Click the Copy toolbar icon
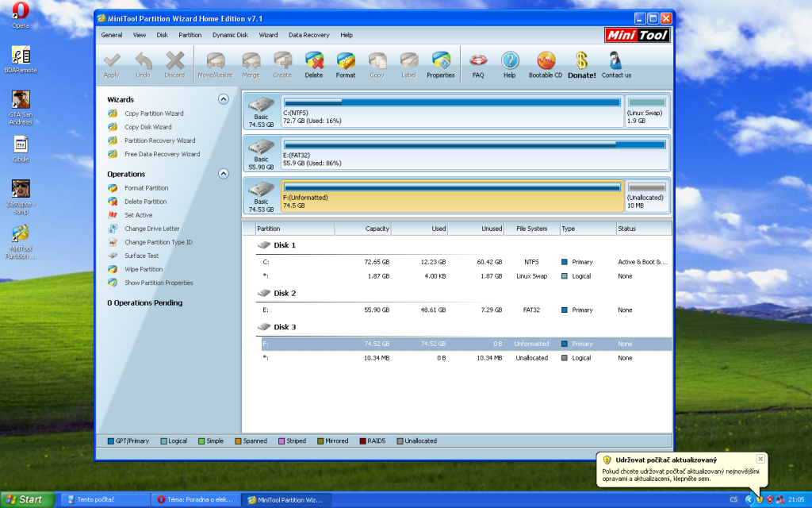The image size is (812, 508). pyautogui.click(x=377, y=61)
